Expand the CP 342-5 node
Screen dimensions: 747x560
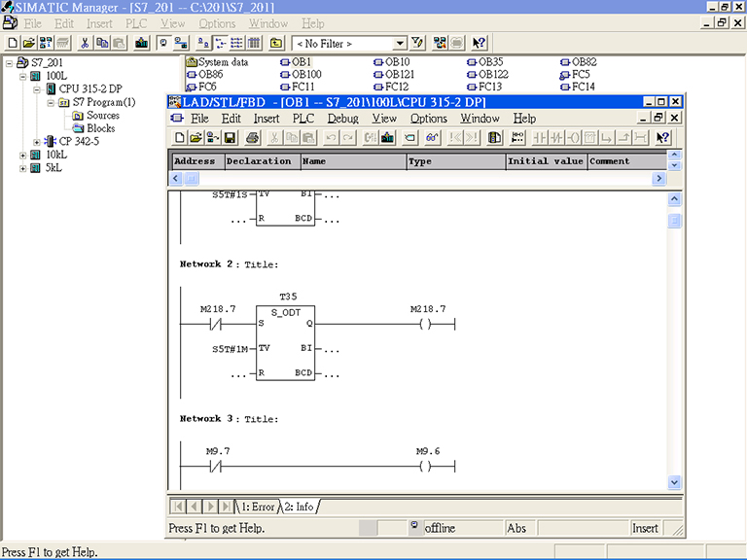37,142
